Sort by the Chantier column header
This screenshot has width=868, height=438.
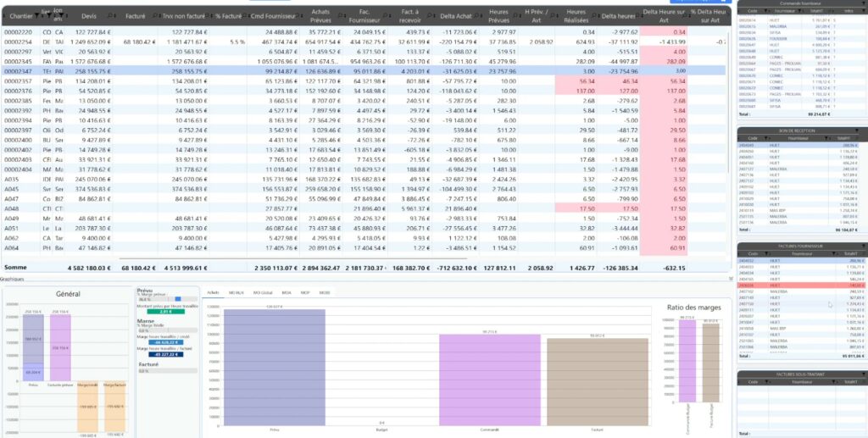click(20, 15)
